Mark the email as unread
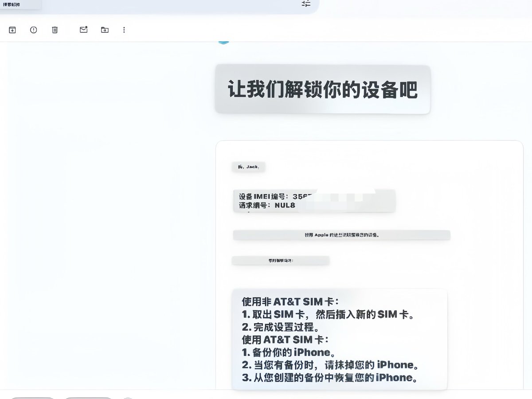Image resolution: width=532 pixels, height=399 pixels. 83,30
